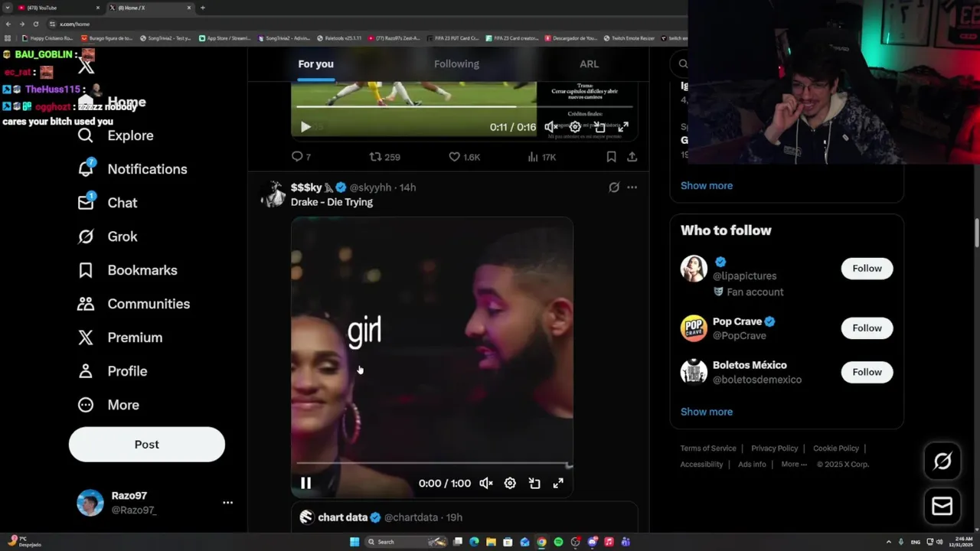Open a new browser tab

pyautogui.click(x=203, y=8)
